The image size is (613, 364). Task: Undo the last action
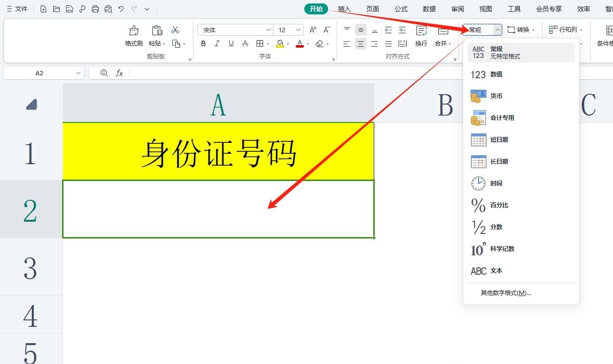[121, 9]
